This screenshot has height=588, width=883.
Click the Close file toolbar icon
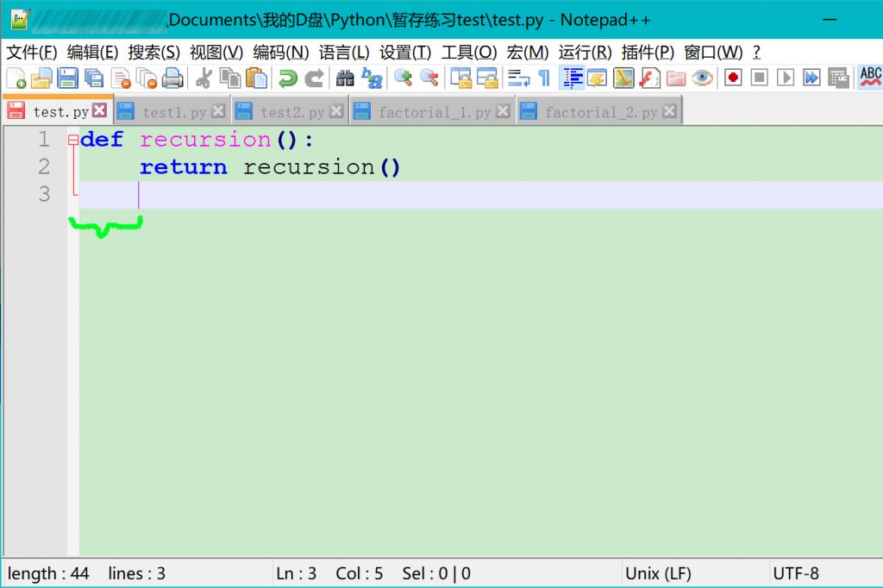(120, 78)
